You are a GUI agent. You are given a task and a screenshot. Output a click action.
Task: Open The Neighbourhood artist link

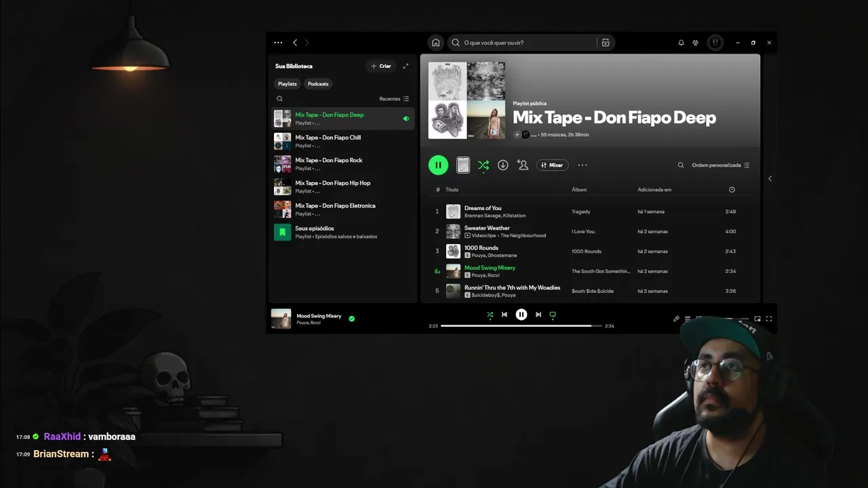coord(523,235)
